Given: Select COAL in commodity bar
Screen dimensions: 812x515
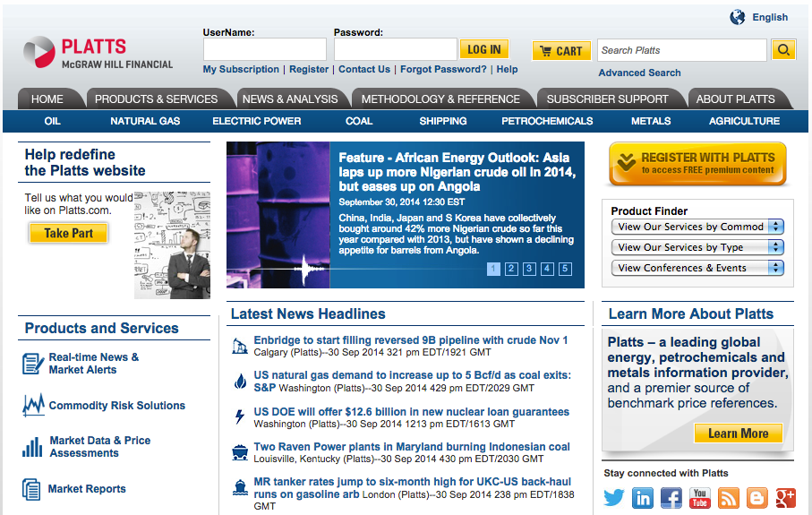Looking at the screenshot, I should coord(359,121).
